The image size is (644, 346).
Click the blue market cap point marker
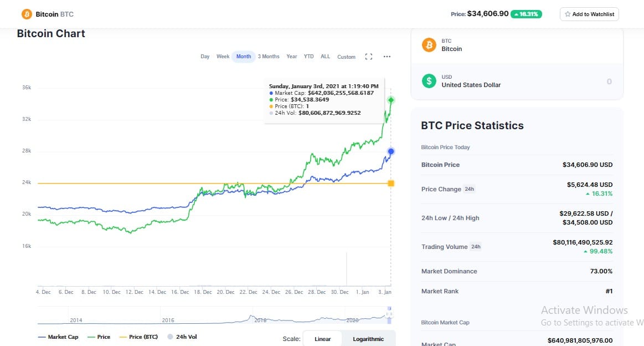[x=391, y=151]
